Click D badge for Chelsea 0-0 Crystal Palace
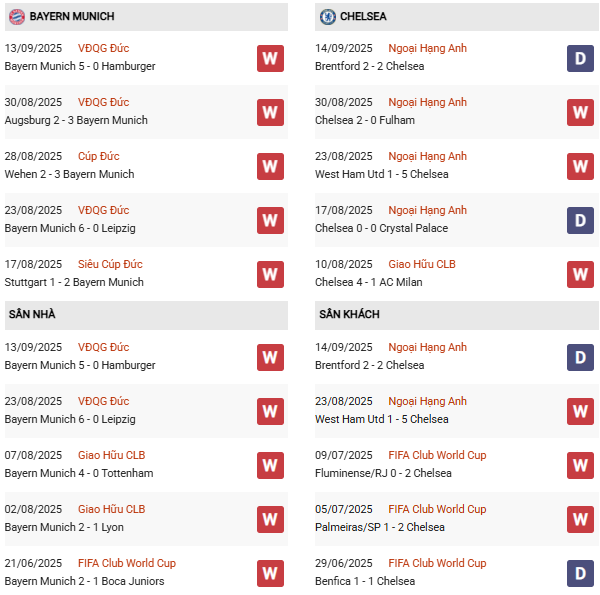Image resolution: width=600 pixels, height=595 pixels. [x=580, y=220]
